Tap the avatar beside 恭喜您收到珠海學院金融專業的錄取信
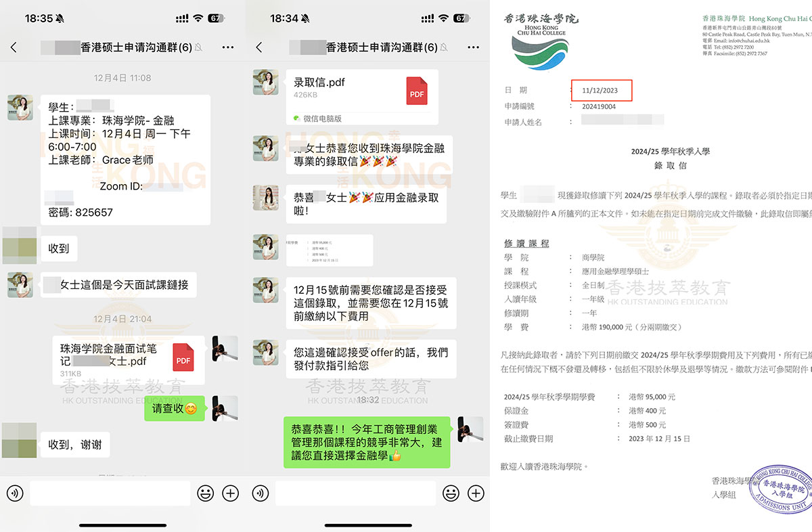 click(265, 148)
